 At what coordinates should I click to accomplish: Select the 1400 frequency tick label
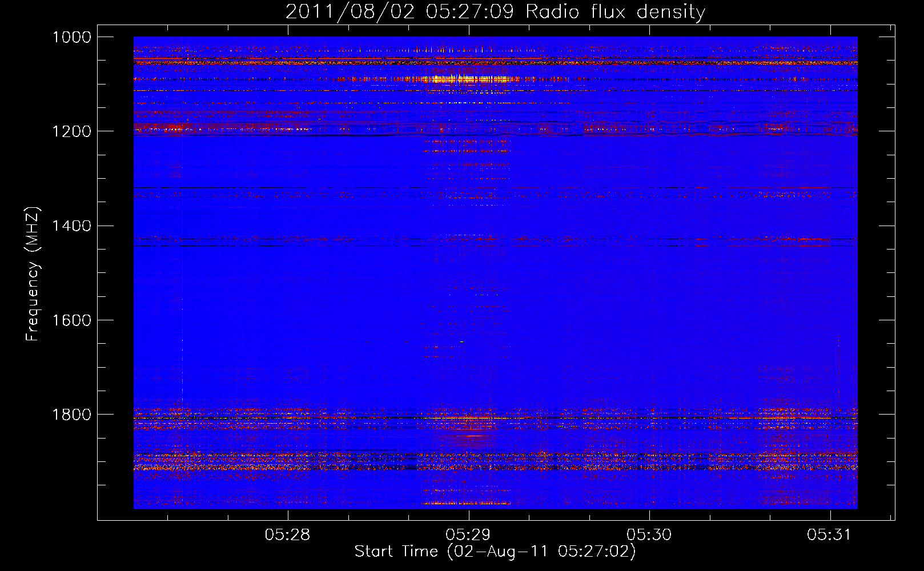pyautogui.click(x=71, y=226)
